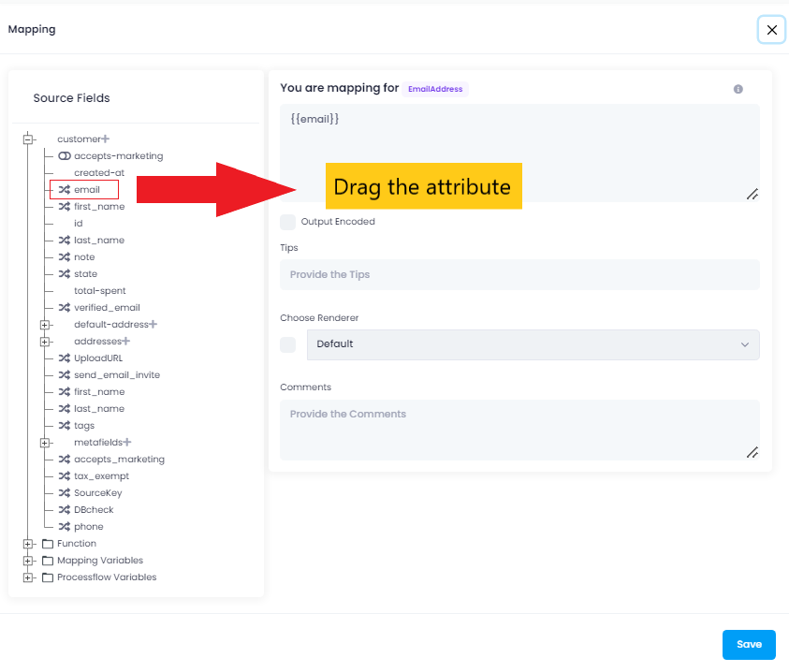789x672 pixels.
Task: Select the tax_exempt source field
Action: [101, 476]
